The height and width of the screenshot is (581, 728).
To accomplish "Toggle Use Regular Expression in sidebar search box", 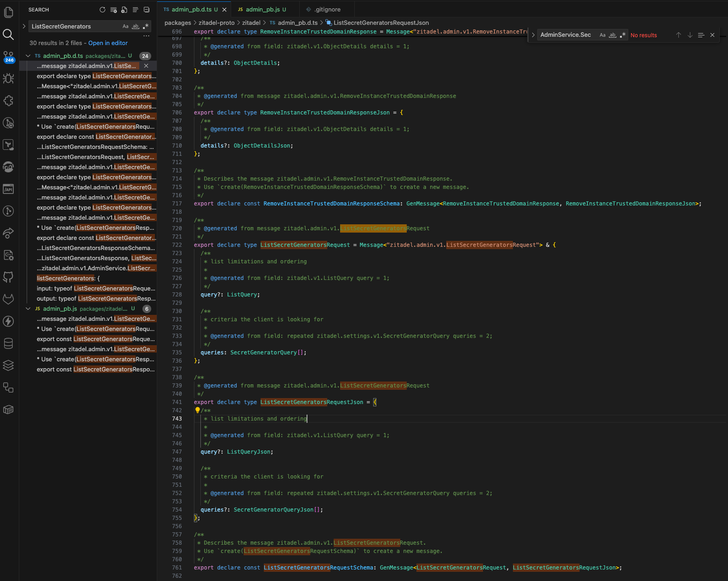I will pos(146,26).
